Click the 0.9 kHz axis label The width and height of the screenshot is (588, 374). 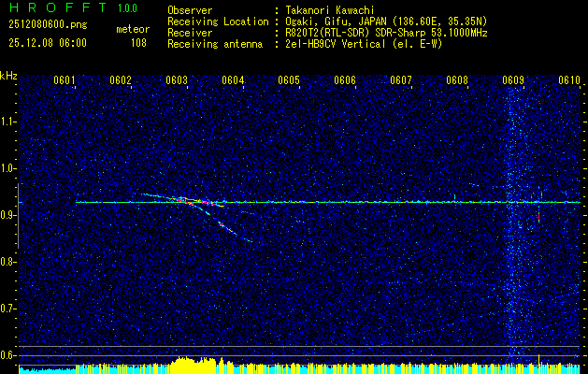tap(7, 215)
